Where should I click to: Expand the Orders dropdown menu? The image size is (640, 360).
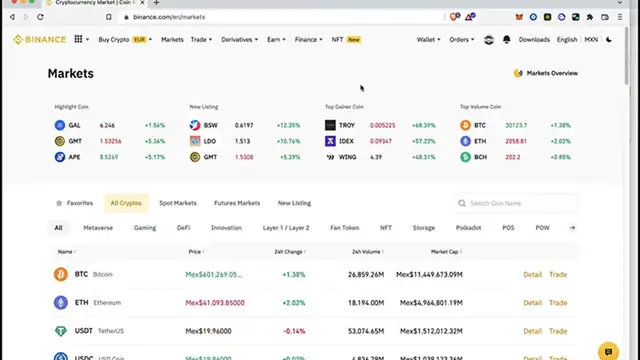pyautogui.click(x=462, y=40)
